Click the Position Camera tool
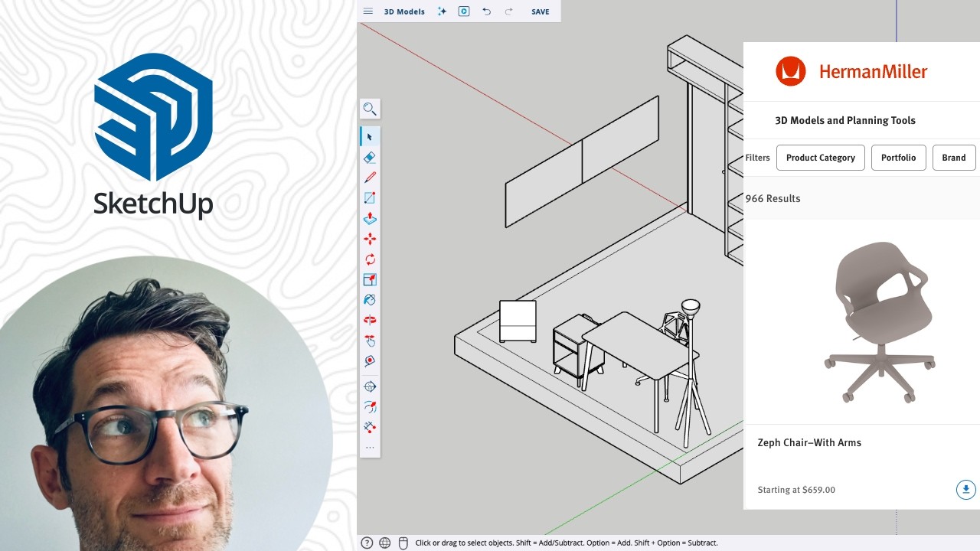The image size is (980, 551). coord(370,386)
